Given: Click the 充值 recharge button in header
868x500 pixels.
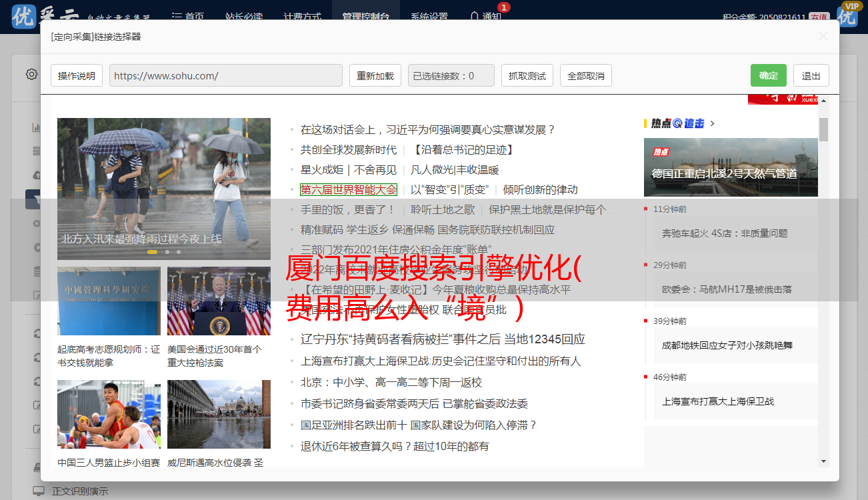Looking at the screenshot, I should [x=819, y=17].
